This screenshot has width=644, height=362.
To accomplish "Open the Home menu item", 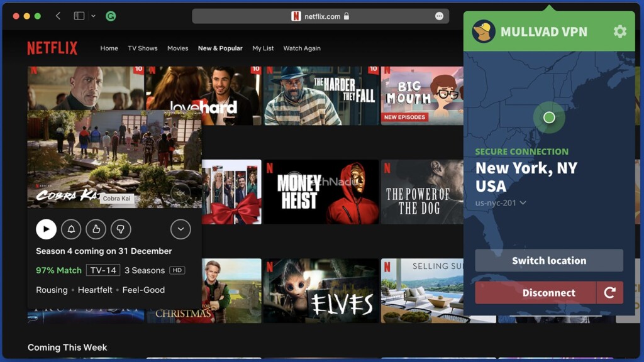I will pos(109,48).
